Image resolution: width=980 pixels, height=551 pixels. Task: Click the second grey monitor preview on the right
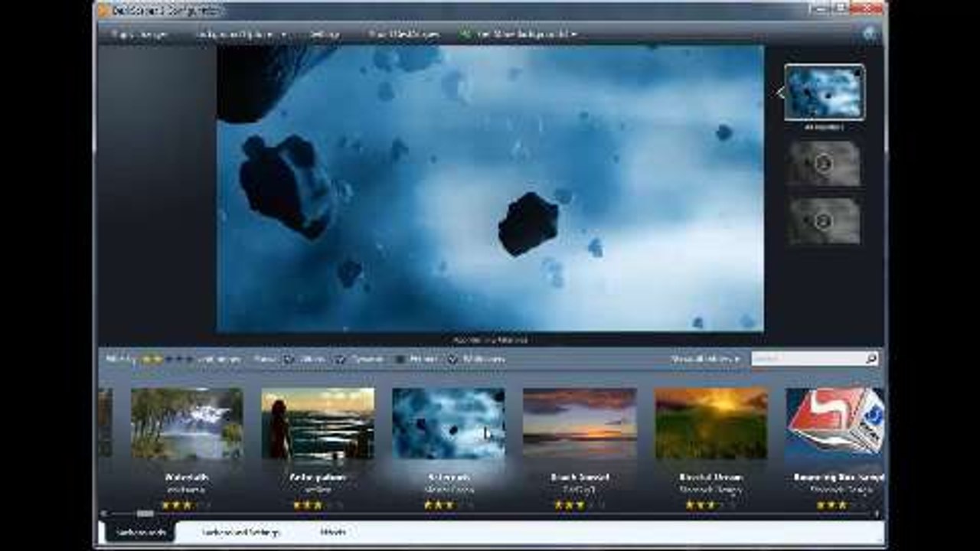824,163
